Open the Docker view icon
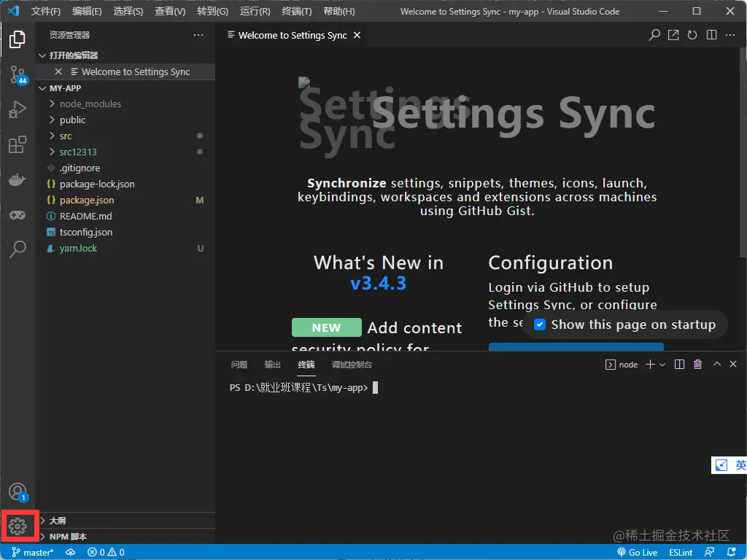Image resolution: width=747 pixels, height=560 pixels. (18, 180)
